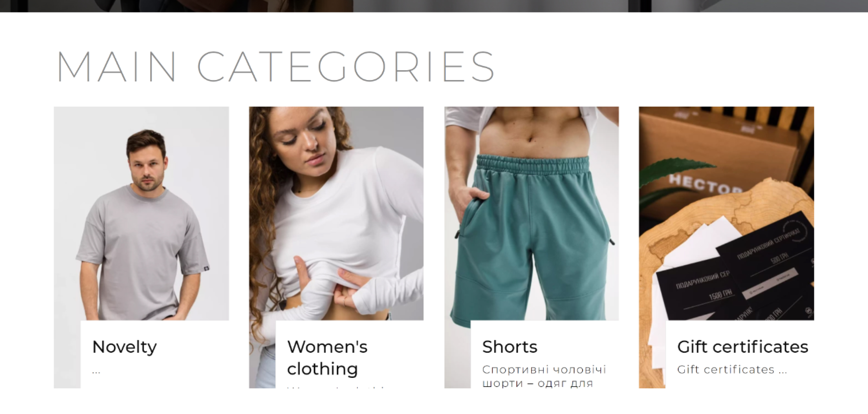Viewport: 868px width, 414px height.
Task: Click the Ukrainian description under Shorts
Action: pyautogui.click(x=544, y=376)
